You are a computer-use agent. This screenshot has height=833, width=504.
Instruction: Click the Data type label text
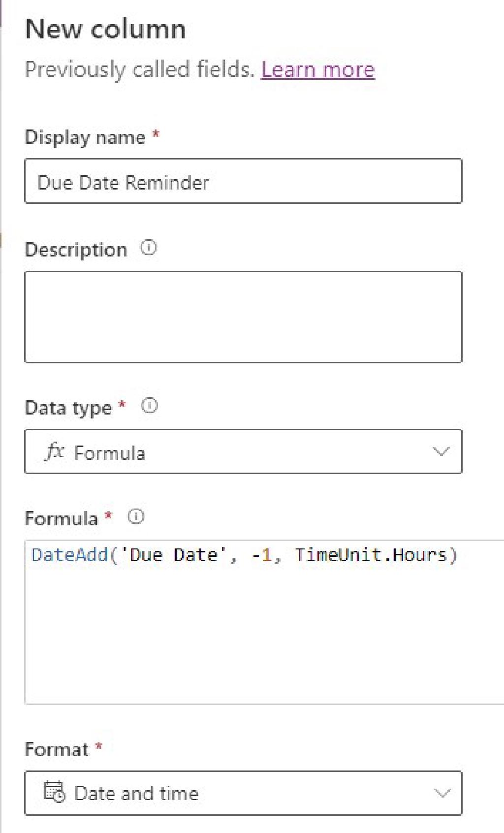pos(68,408)
